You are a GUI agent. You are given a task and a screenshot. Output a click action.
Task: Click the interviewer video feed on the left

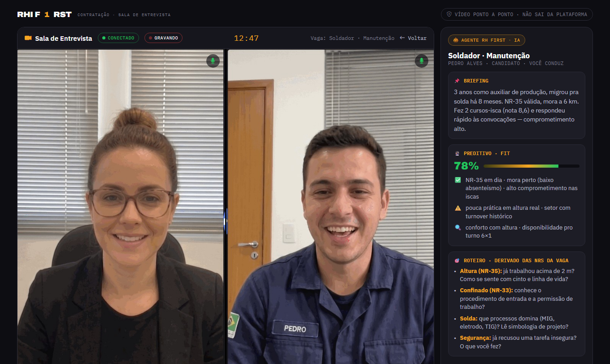[x=120, y=207]
